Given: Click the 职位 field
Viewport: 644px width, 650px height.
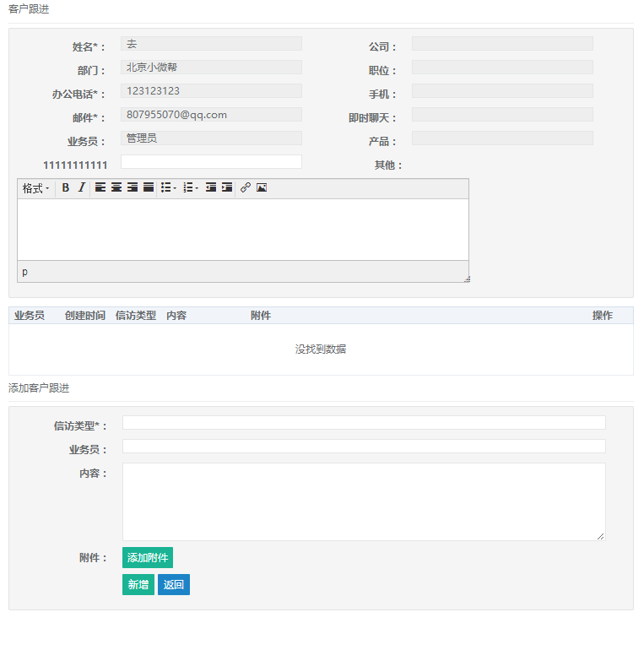Looking at the screenshot, I should [x=502, y=68].
